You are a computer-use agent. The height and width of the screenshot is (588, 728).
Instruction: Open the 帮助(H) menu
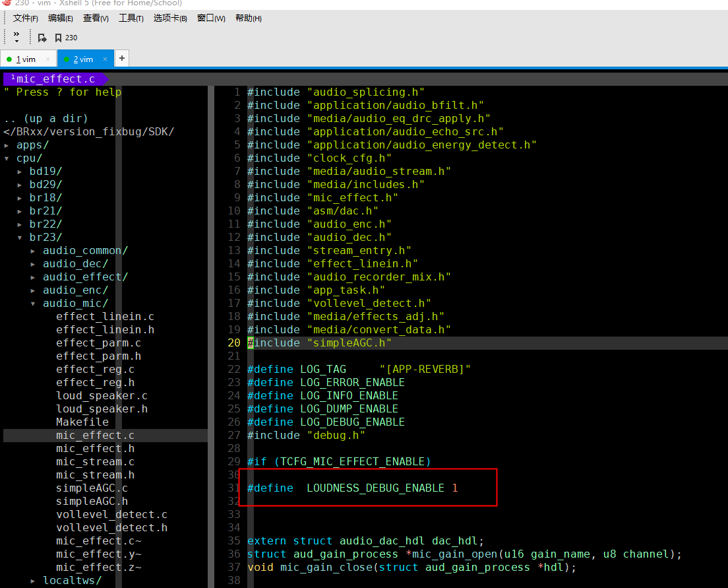249,18
